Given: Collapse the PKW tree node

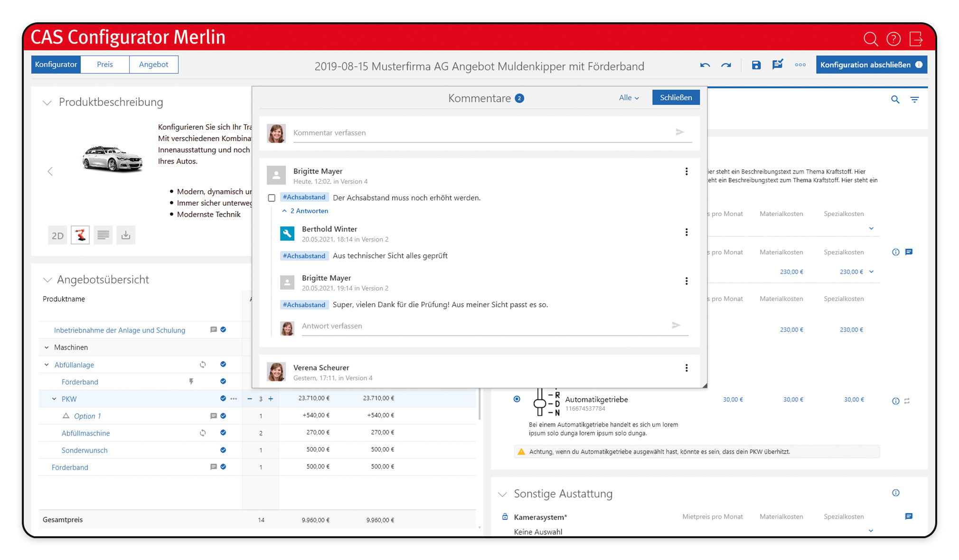Looking at the screenshot, I should pos(54,399).
